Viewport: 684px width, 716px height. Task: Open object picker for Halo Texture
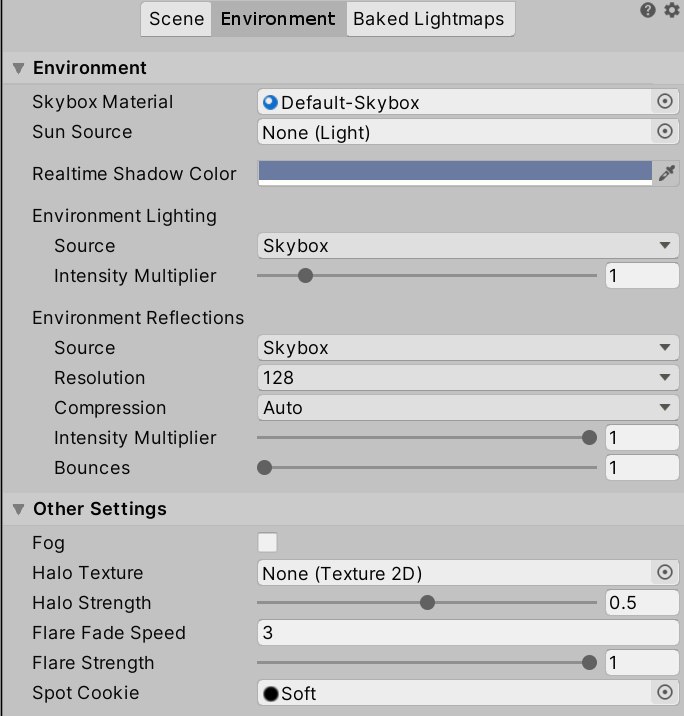[664, 572]
